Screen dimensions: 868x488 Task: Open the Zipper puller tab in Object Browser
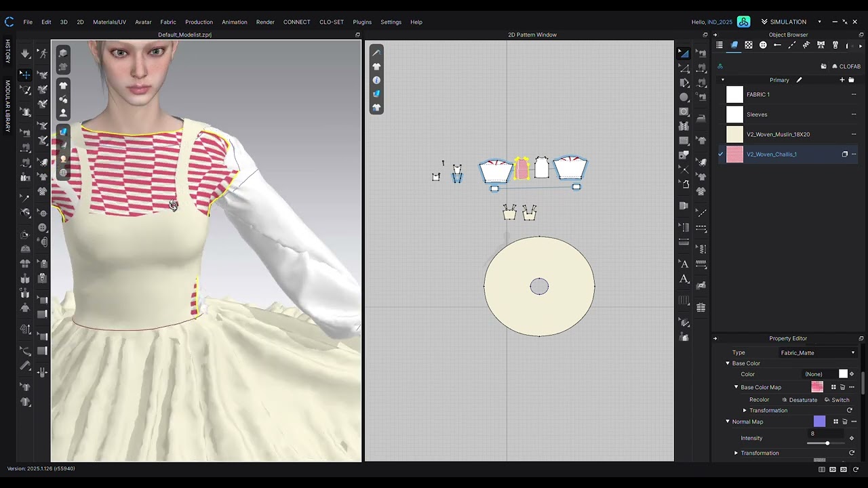pyautogui.click(x=835, y=45)
